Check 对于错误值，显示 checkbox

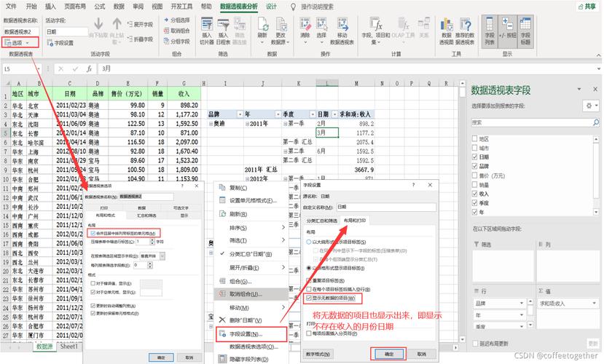point(93,283)
